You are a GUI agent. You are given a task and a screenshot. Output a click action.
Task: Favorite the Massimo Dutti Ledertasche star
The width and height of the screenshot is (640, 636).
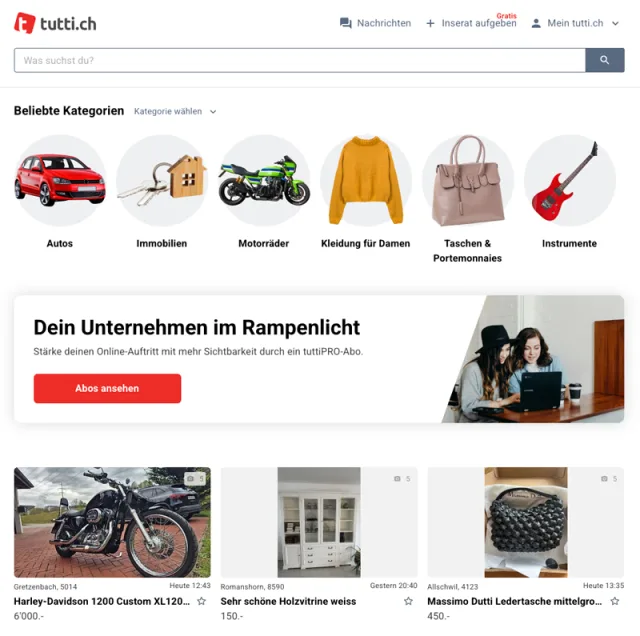615,601
